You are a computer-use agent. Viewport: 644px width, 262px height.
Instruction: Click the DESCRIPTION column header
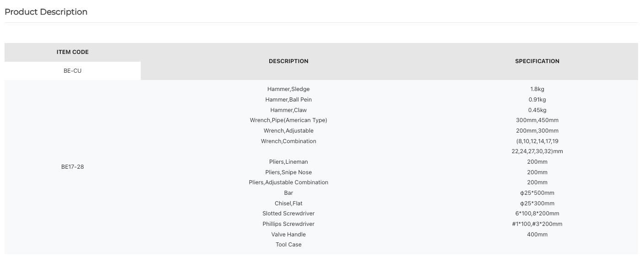288,61
